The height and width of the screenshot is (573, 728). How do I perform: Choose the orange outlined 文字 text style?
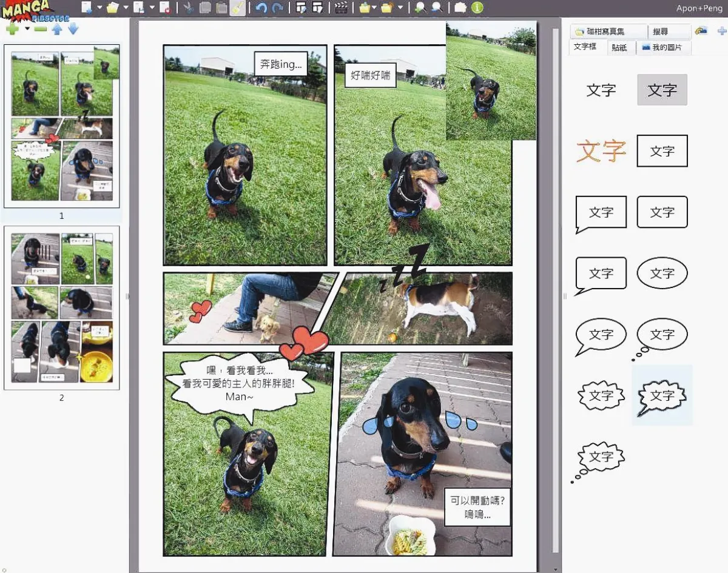(601, 151)
